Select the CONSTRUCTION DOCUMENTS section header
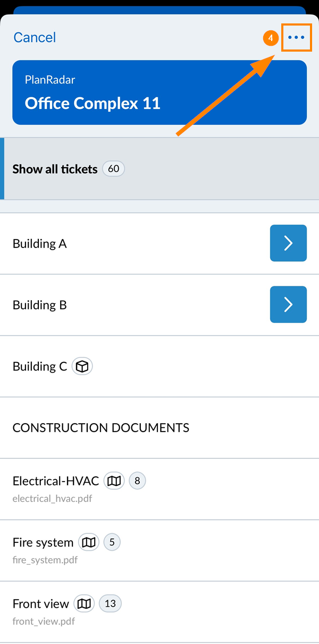The image size is (319, 644). 101,427
